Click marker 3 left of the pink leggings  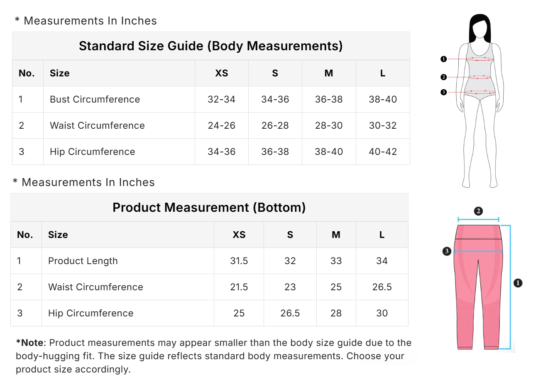pos(447,251)
